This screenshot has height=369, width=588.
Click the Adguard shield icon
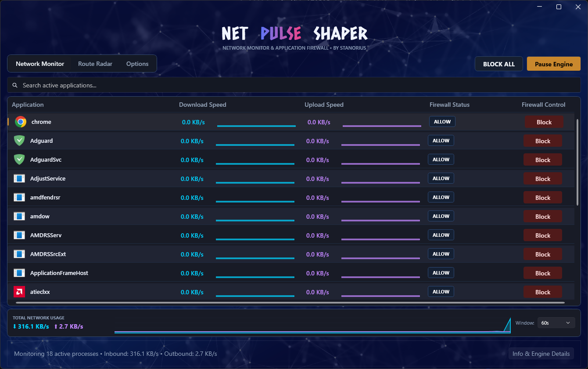click(19, 141)
